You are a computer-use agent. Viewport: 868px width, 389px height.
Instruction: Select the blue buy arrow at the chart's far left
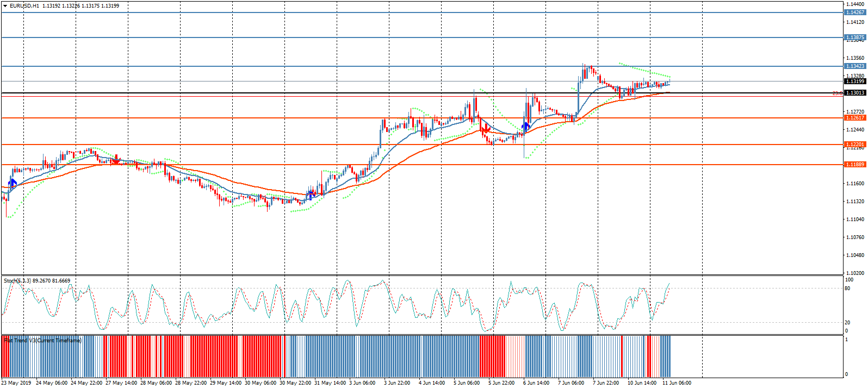(x=13, y=183)
